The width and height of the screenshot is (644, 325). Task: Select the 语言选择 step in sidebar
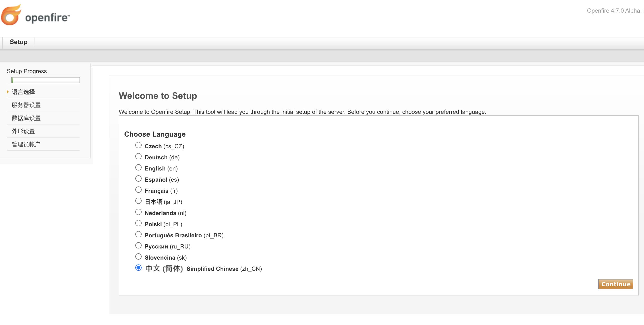[x=23, y=92]
